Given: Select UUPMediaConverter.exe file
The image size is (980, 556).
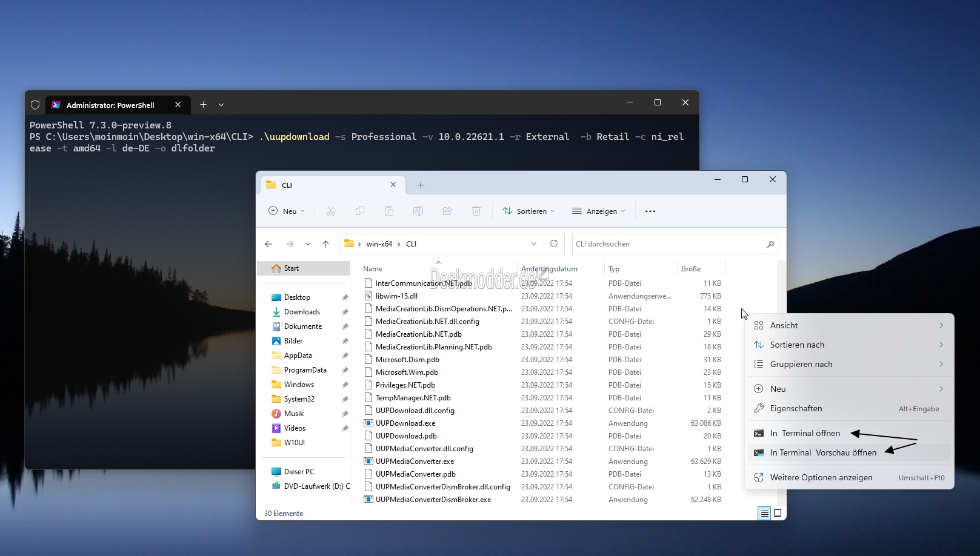Looking at the screenshot, I should tap(415, 462).
